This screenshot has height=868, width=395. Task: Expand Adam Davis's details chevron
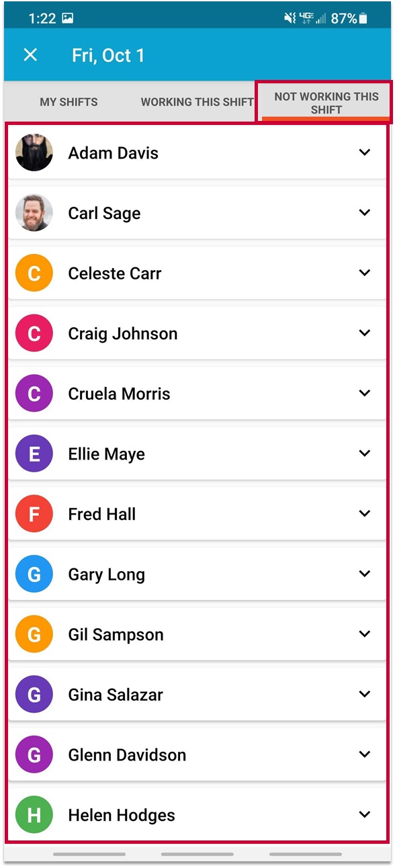tap(365, 153)
